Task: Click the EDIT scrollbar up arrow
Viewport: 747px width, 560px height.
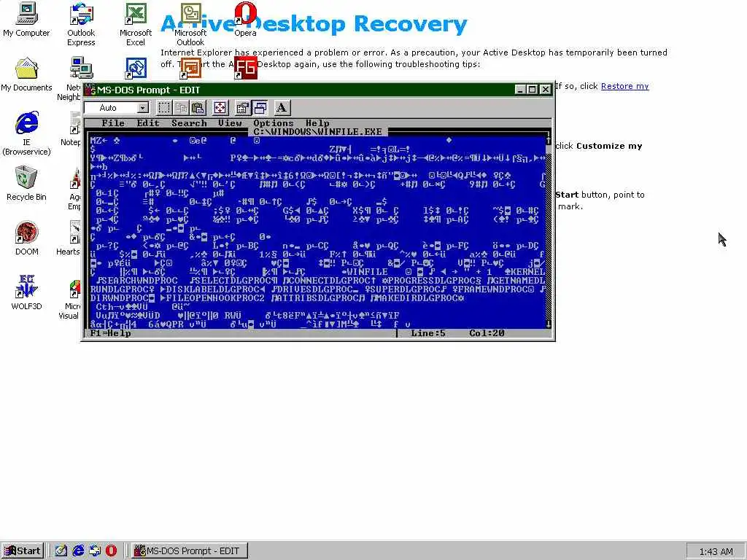Action: coord(548,141)
